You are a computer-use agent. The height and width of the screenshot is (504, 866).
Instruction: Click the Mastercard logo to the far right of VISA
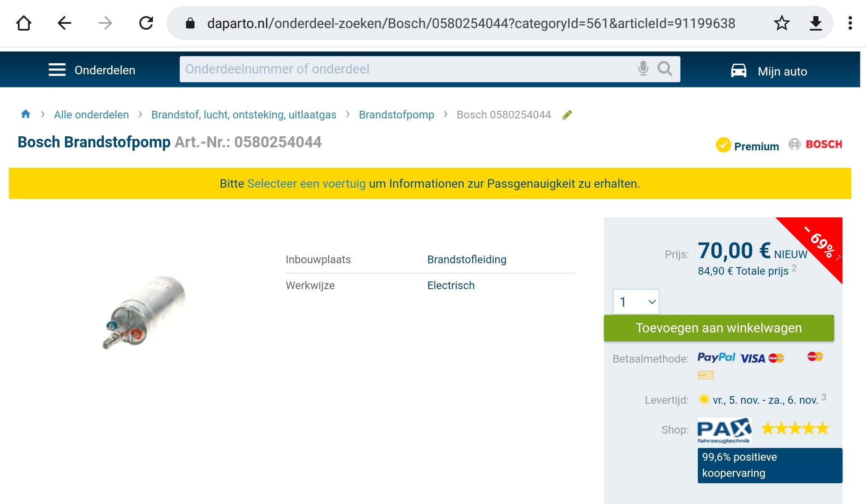click(x=815, y=356)
